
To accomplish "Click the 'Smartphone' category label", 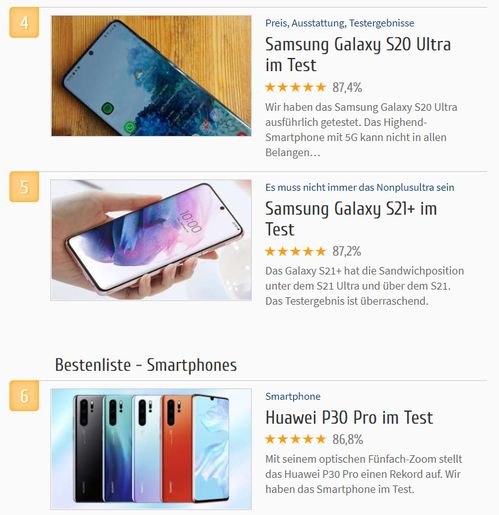I will tap(293, 396).
